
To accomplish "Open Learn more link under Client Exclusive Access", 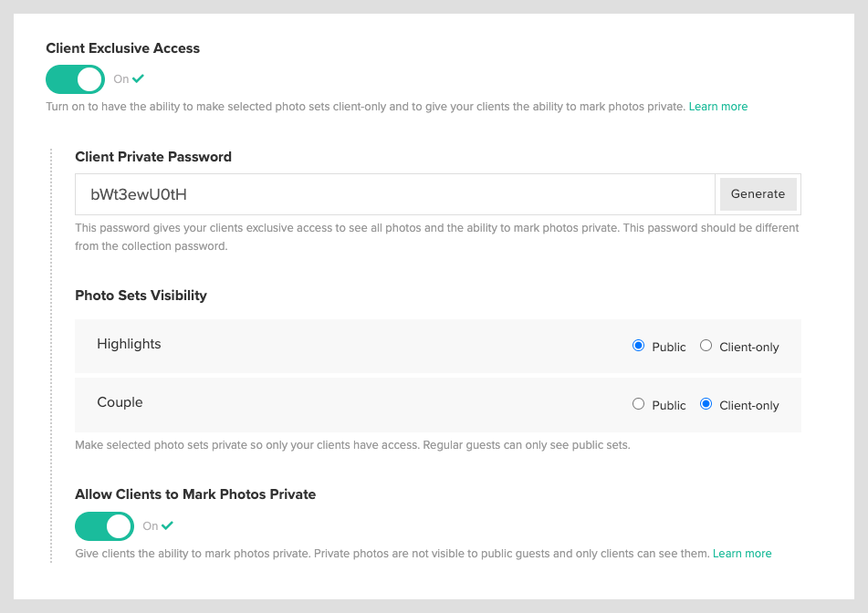I will pyautogui.click(x=718, y=106).
